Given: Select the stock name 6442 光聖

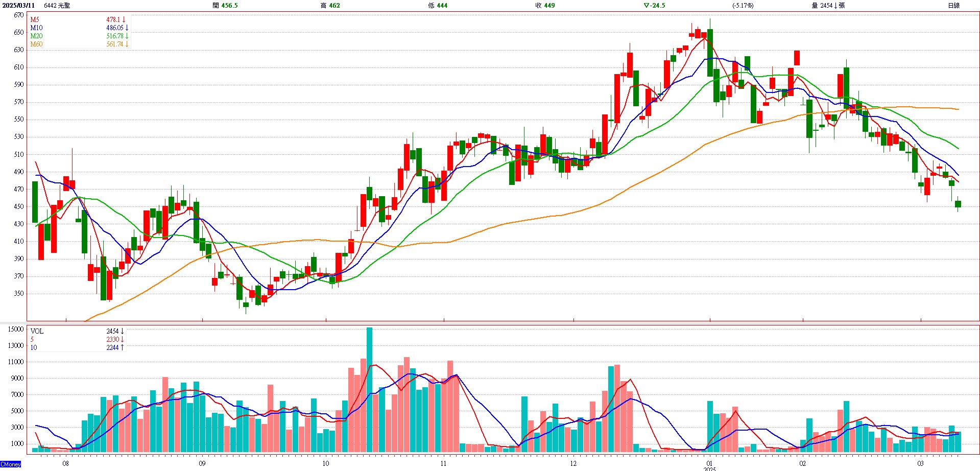Looking at the screenshot, I should 57,6.
